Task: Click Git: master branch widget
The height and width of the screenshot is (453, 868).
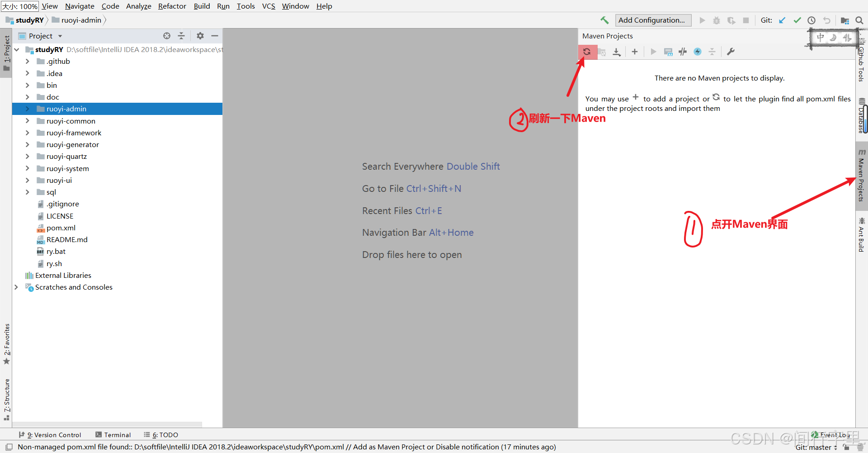Action: pos(816,447)
